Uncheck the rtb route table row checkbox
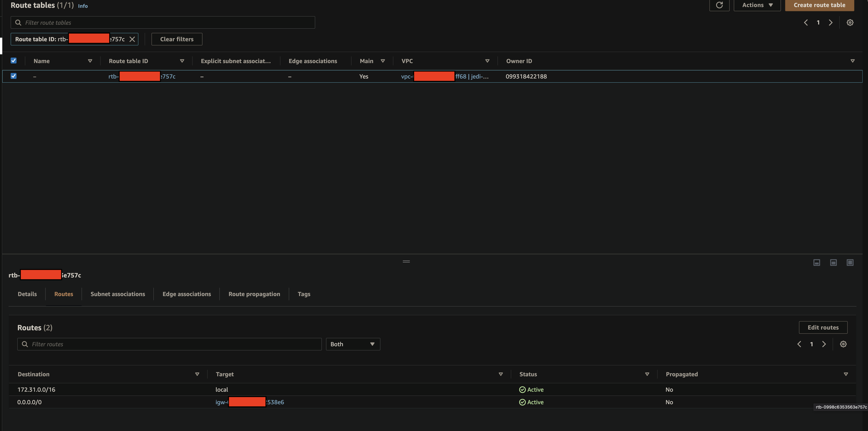 coord(13,76)
